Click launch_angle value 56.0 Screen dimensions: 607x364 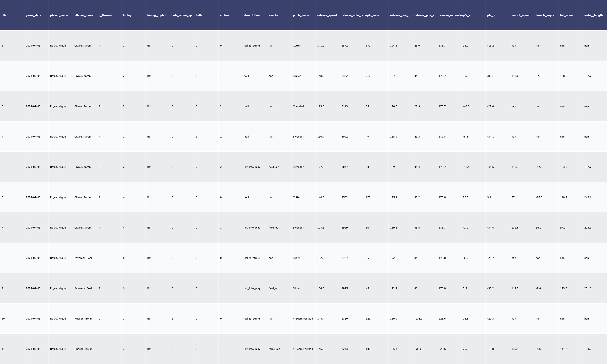tap(538, 228)
